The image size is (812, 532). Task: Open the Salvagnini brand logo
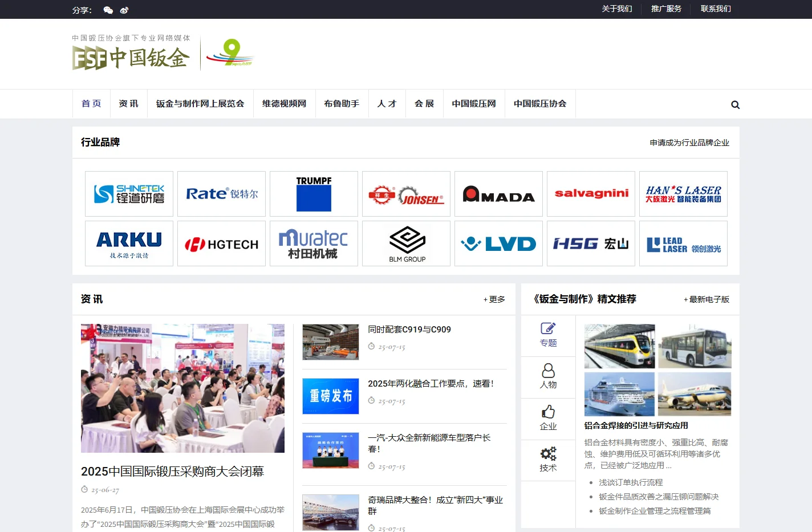(591, 194)
